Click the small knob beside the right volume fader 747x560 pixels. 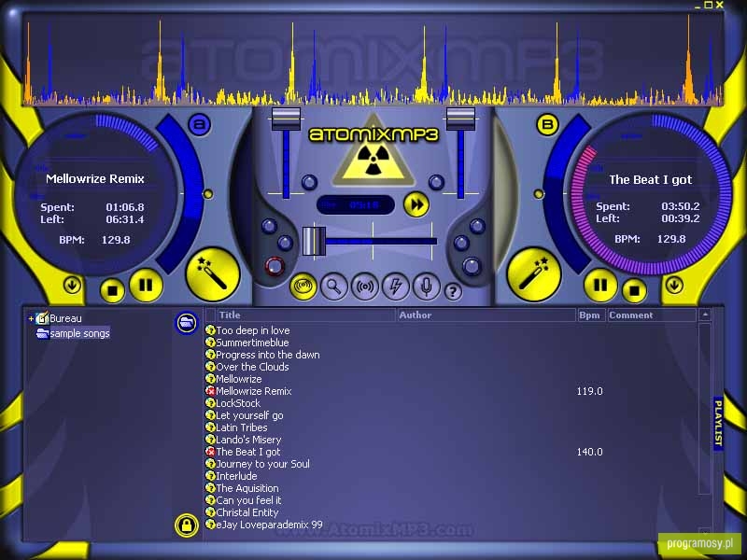pos(436,181)
